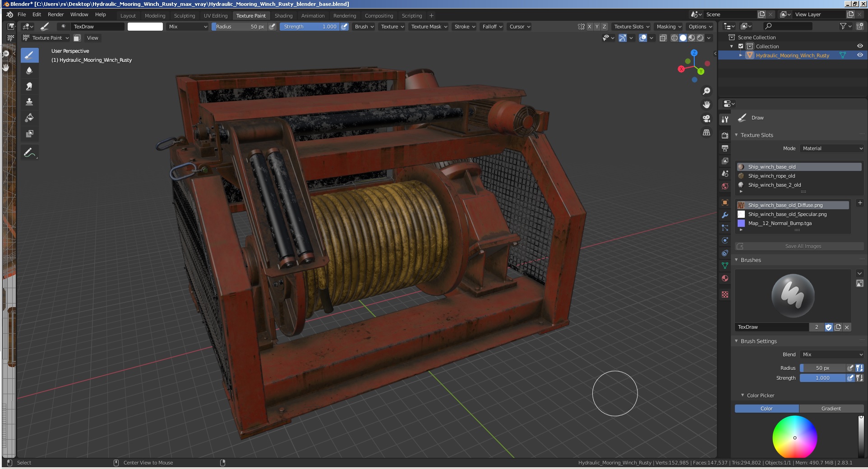
Task: Select the Mask tool
Action: pyautogui.click(x=29, y=133)
